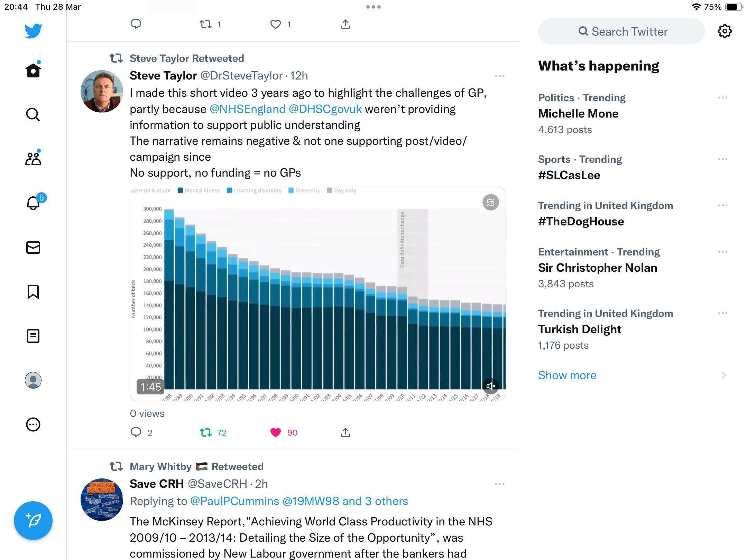
Task: Focus the Search Twitter field
Action: [x=621, y=31]
